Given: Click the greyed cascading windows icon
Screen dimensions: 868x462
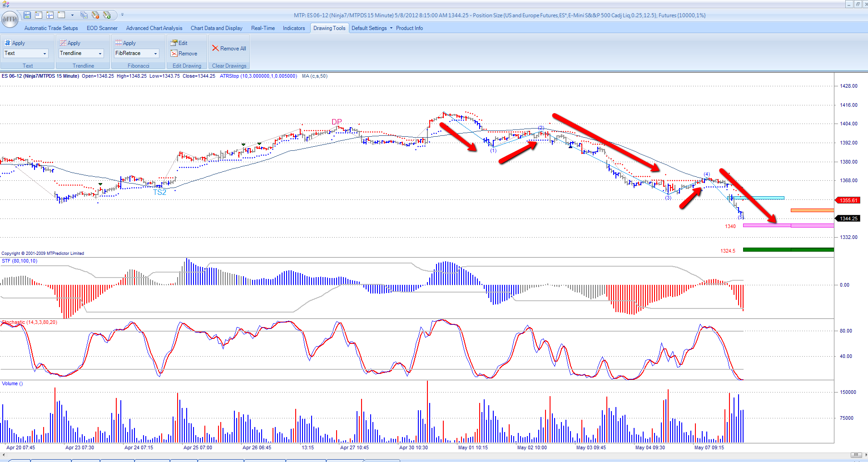Looking at the screenshot, I should (x=84, y=15).
